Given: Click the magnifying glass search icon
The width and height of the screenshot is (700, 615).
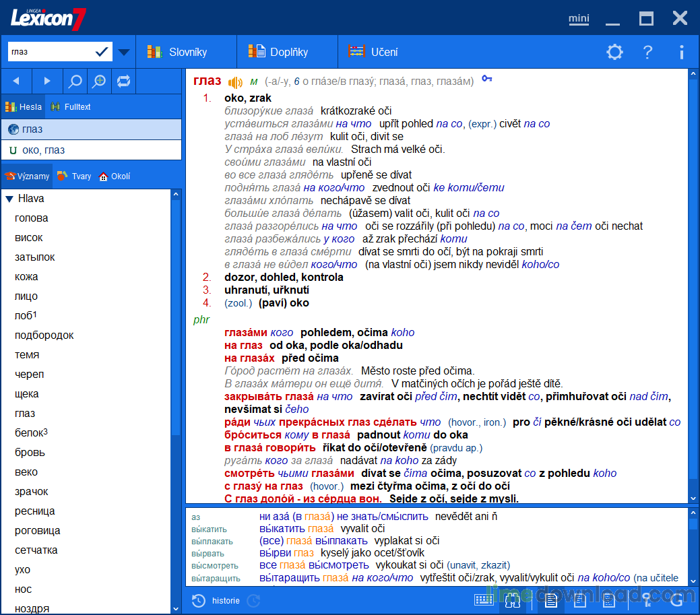Looking at the screenshot, I should [74, 81].
